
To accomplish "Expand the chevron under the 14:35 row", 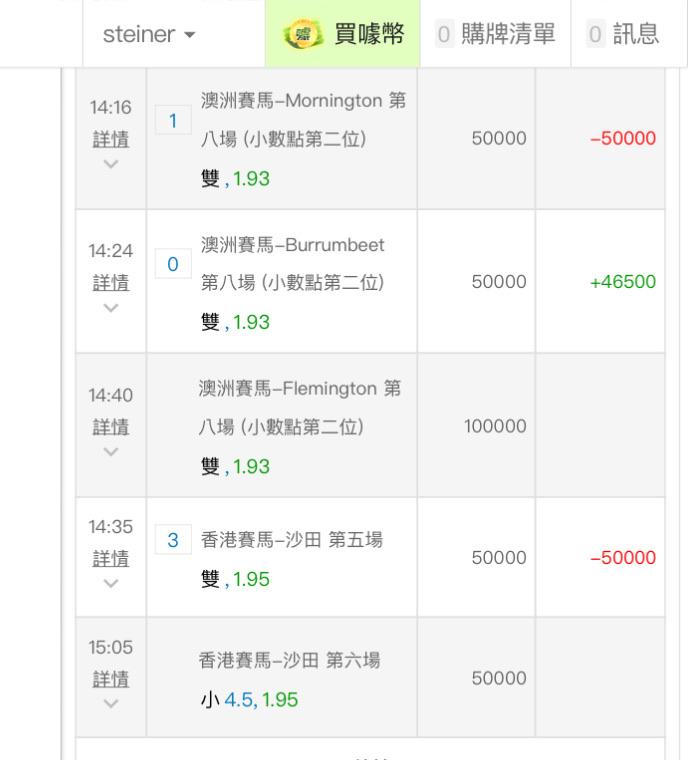I will (x=111, y=580).
